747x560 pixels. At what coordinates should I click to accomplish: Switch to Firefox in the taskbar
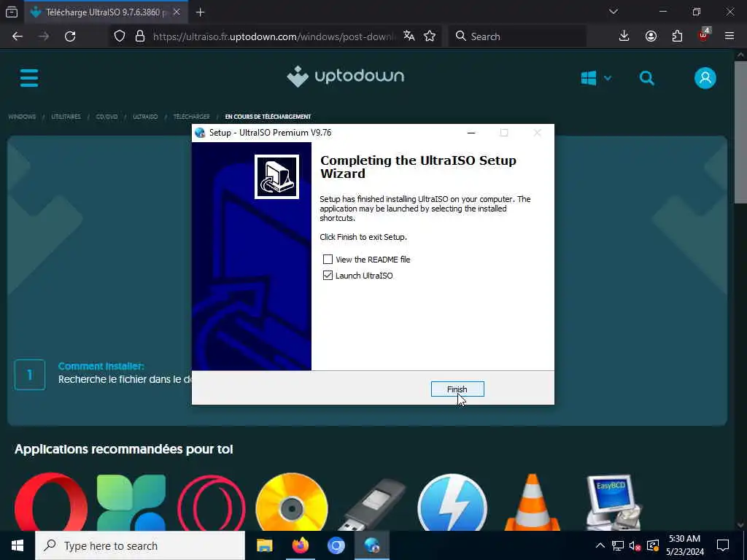tap(300, 545)
